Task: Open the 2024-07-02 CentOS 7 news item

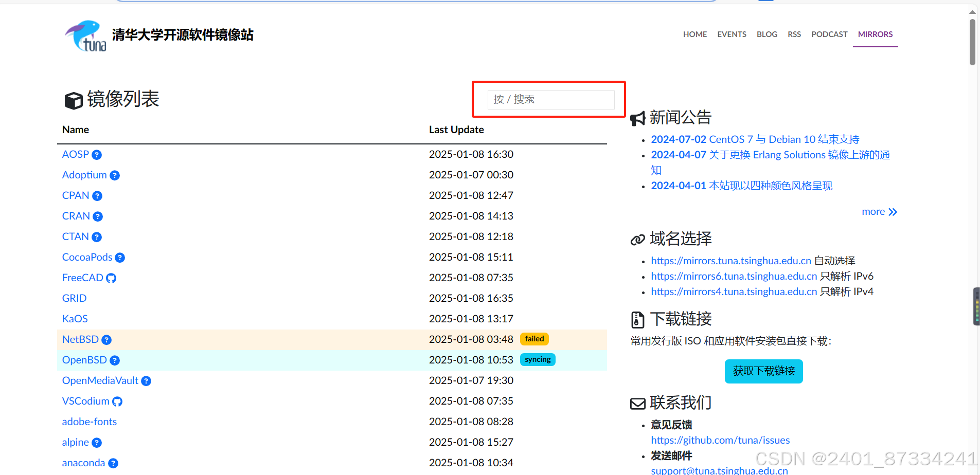Action: point(755,139)
